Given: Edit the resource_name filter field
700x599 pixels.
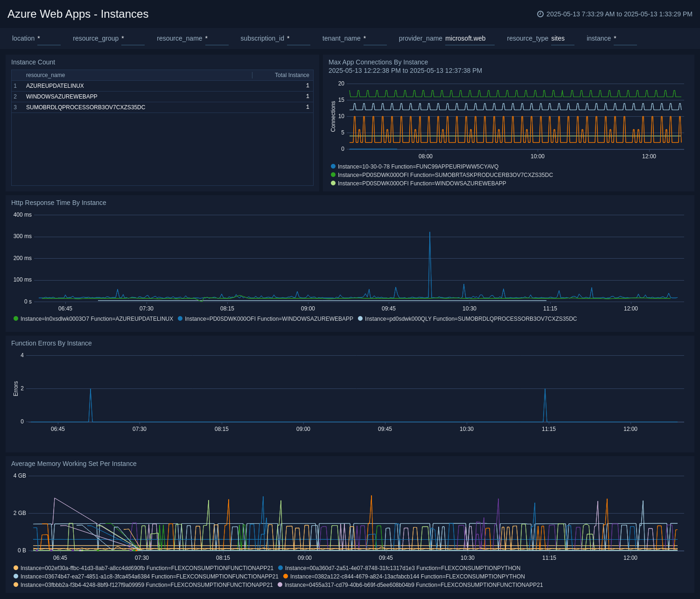Looking at the screenshot, I should pos(217,38).
